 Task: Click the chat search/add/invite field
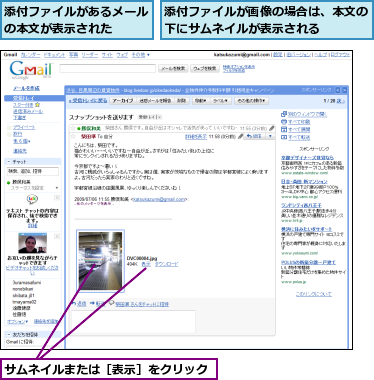[x=33, y=171]
